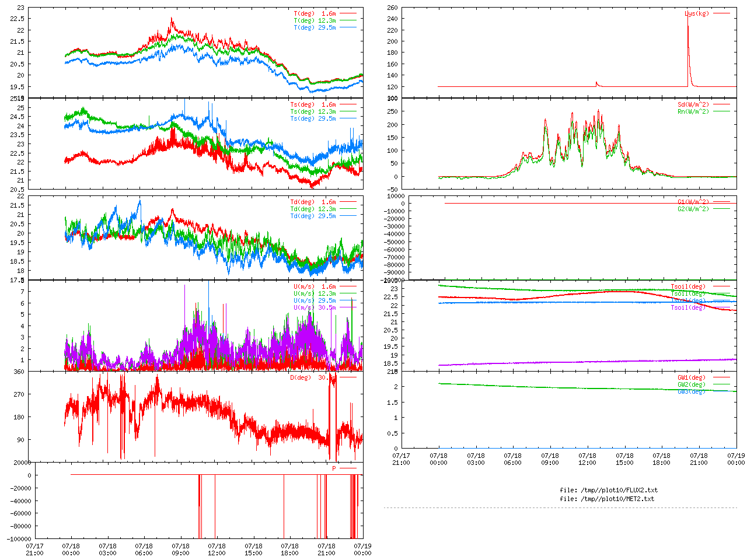Image resolution: width=747 pixels, height=560 pixels.
Task: Click the '-100000' tick on the P plot
Action: (x=19, y=539)
